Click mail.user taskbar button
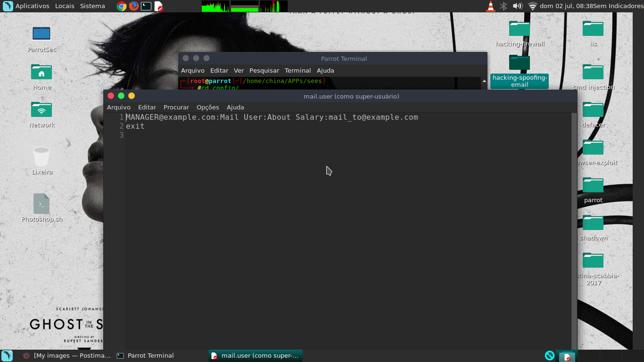 [255, 355]
